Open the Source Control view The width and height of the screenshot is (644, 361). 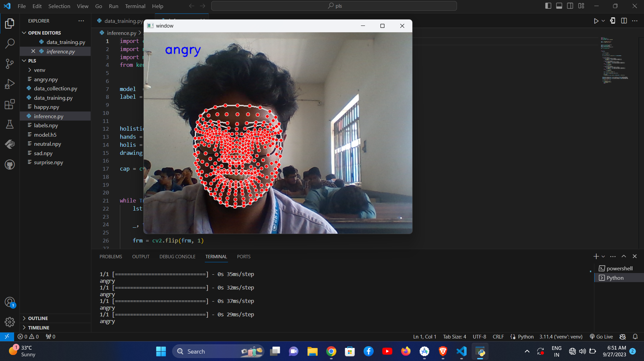point(10,63)
